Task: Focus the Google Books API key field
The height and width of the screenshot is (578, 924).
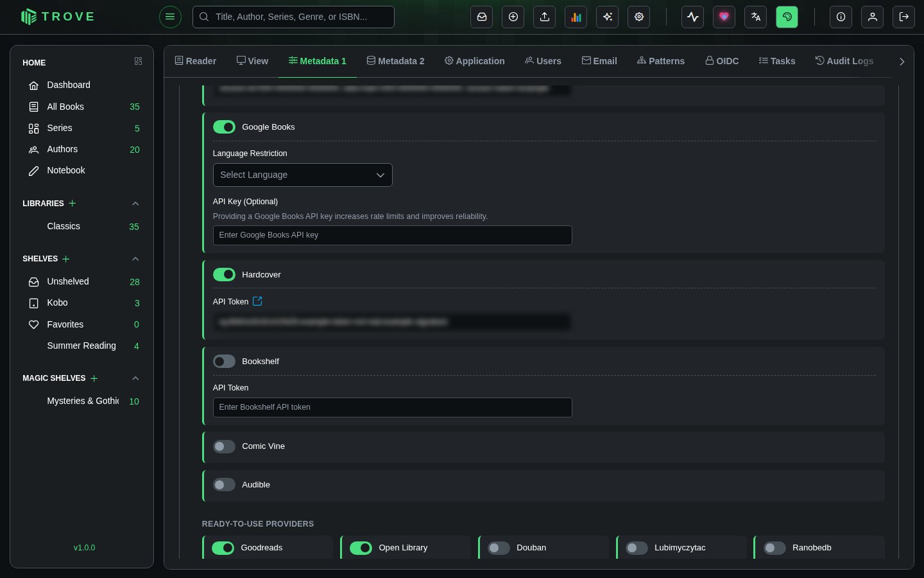Action: click(x=392, y=235)
